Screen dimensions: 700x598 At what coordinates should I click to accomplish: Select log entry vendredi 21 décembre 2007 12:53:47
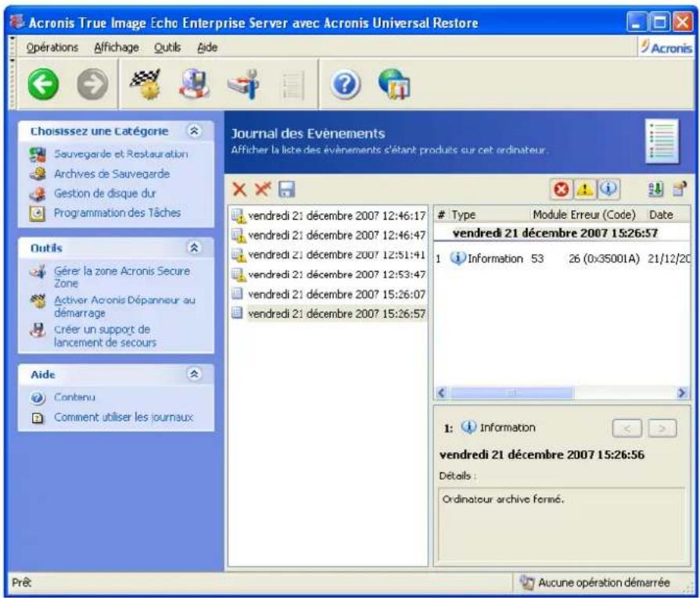coord(328,274)
